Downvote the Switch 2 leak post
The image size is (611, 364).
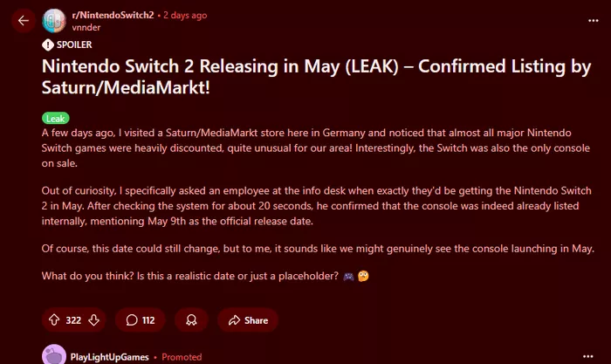[93, 320]
